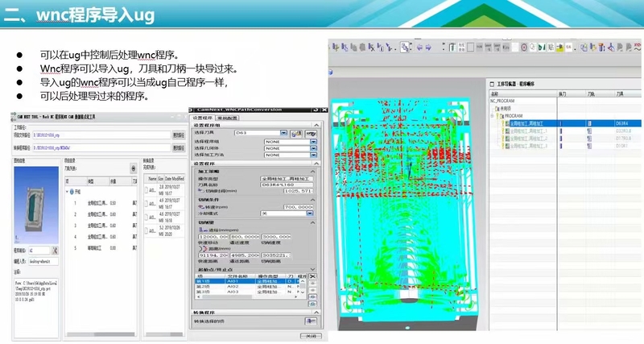
Task: Click the convert icon button in the 转换程序 section
Action: [311, 321]
